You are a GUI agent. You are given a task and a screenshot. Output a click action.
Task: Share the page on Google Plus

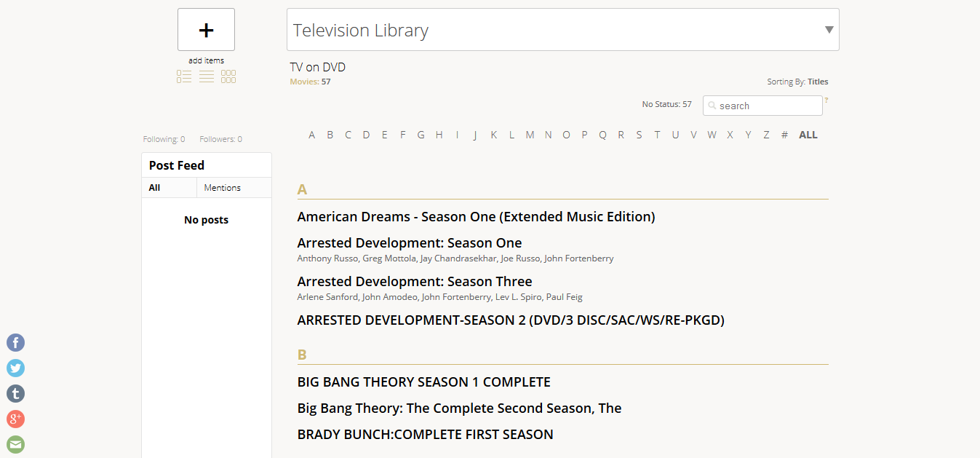pos(15,419)
